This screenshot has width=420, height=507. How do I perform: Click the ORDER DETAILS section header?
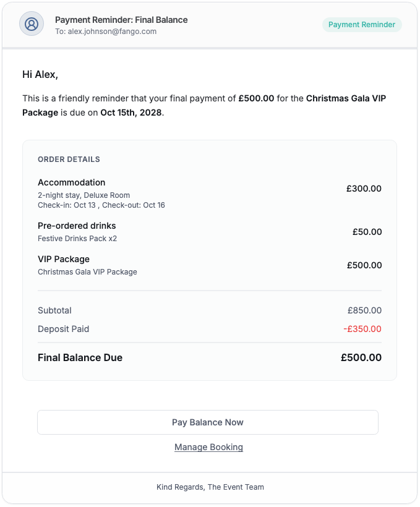pyautogui.click(x=69, y=160)
